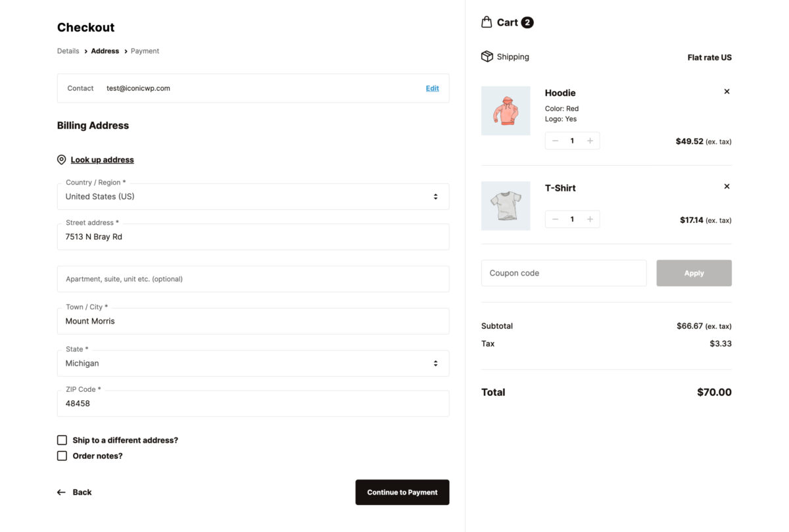The width and height of the screenshot is (789, 532).
Task: Check the Order notes checkbox
Action: 62,455
